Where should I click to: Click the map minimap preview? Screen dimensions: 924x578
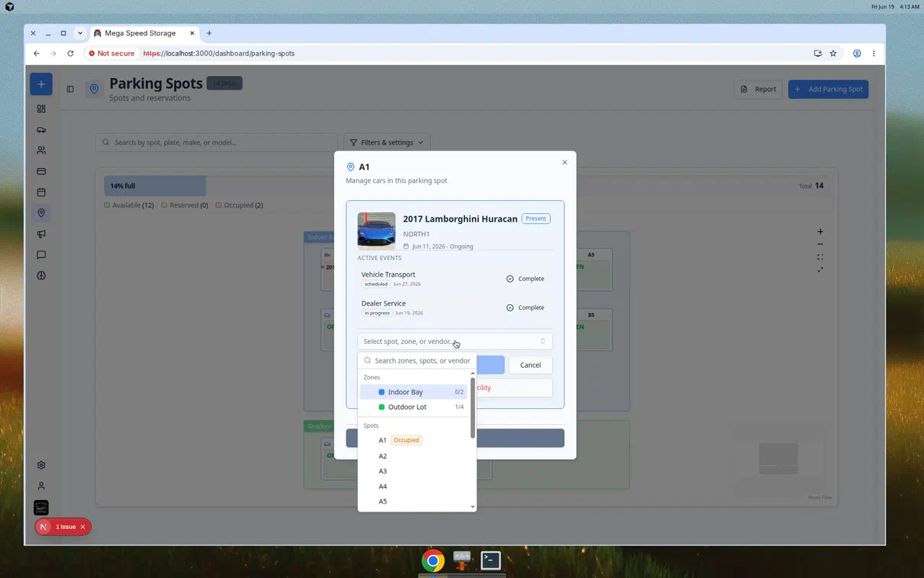779,459
